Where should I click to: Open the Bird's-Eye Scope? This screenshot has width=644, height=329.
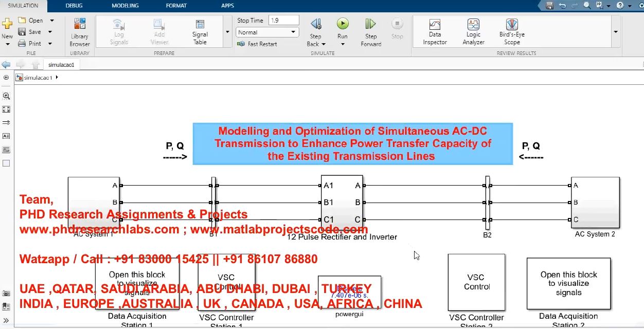pyautogui.click(x=512, y=32)
